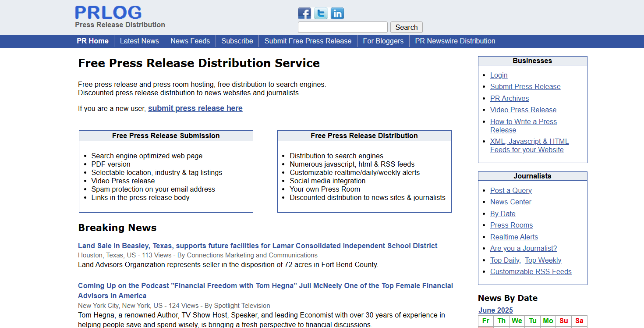The width and height of the screenshot is (644, 328).
Task: Click the Free Press Release Submission box heading
Action: pyautogui.click(x=166, y=135)
